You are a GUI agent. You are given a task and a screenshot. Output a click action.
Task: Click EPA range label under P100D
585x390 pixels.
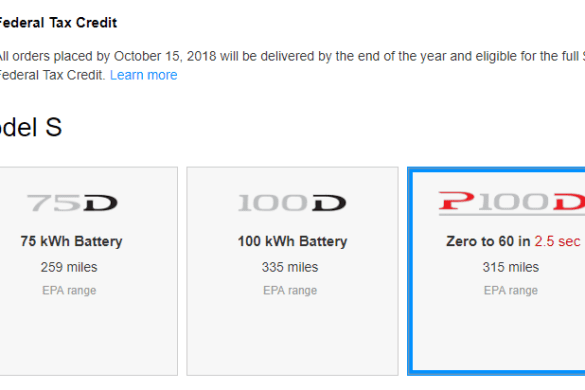(511, 290)
